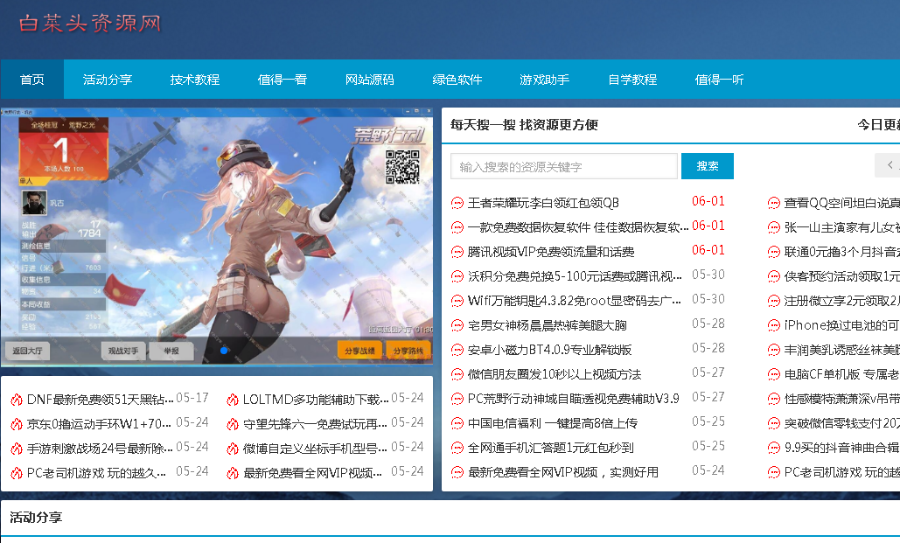
Task: Select the 自学教程 navigation item
Action: coord(632,79)
